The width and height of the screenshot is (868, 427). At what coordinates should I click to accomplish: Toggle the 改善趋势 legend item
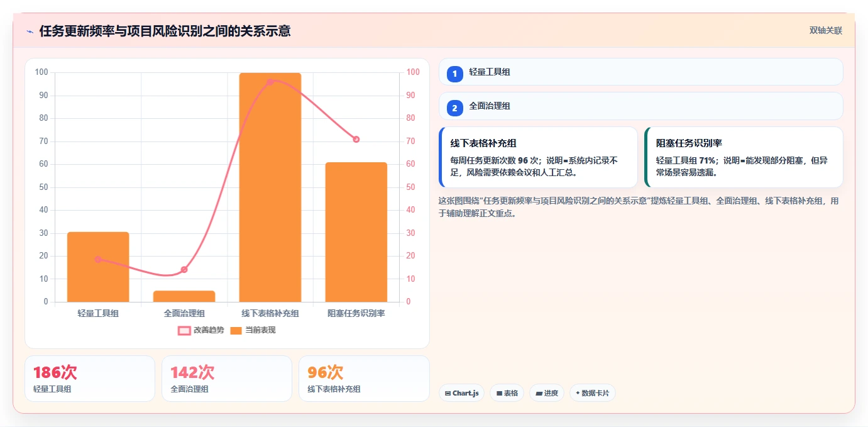201,330
